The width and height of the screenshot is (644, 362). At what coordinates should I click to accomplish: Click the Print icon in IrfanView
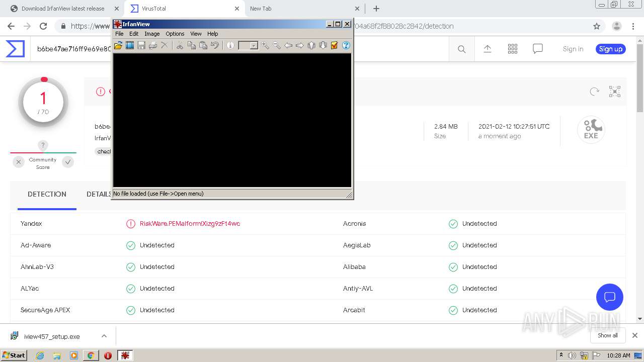[x=153, y=45]
